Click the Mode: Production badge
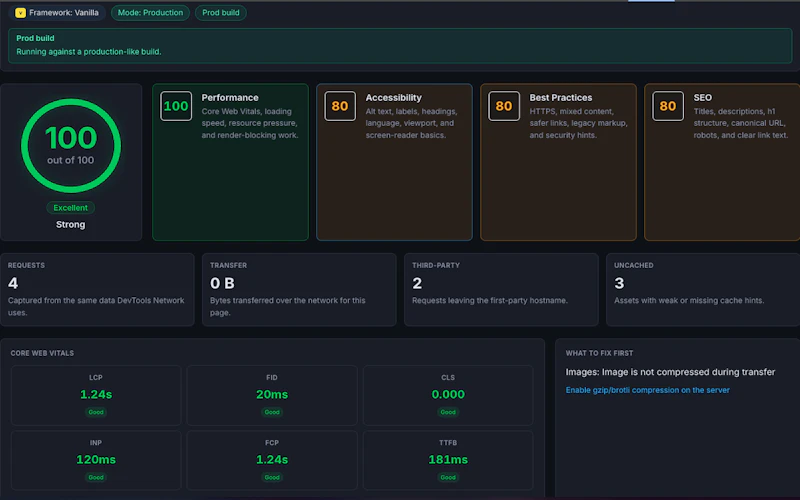 [x=151, y=13]
